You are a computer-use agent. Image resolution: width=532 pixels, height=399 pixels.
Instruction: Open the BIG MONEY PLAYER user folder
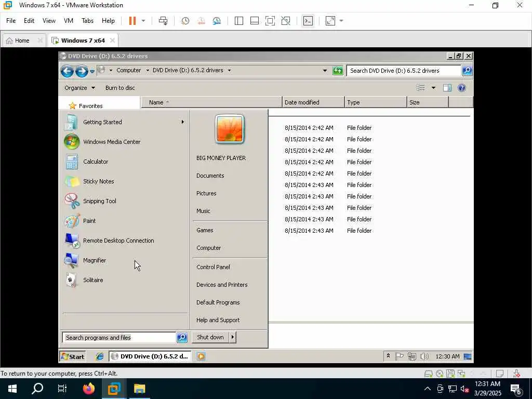pos(221,158)
